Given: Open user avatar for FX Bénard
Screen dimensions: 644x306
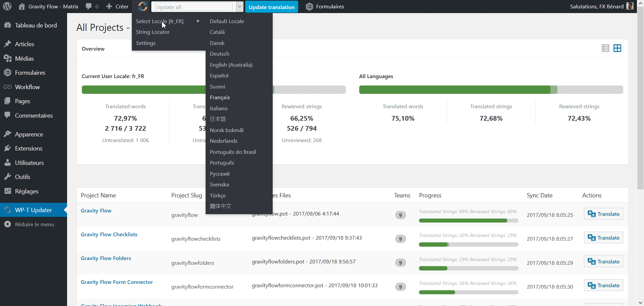Looking at the screenshot, I should (x=630, y=6).
